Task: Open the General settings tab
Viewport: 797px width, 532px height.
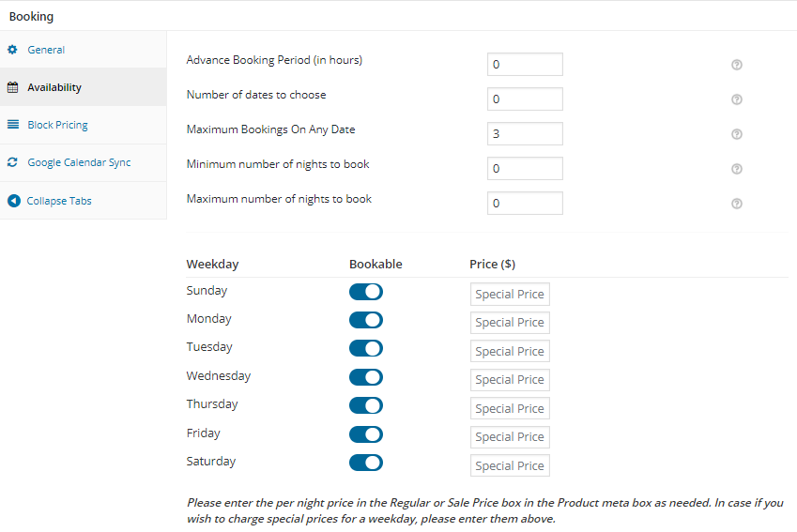Action: pos(46,50)
